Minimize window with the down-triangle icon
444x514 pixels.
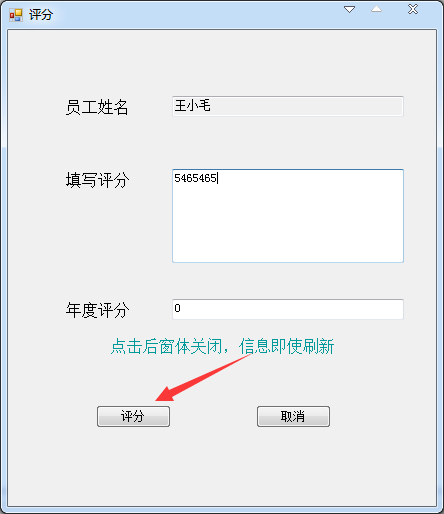[349, 9]
